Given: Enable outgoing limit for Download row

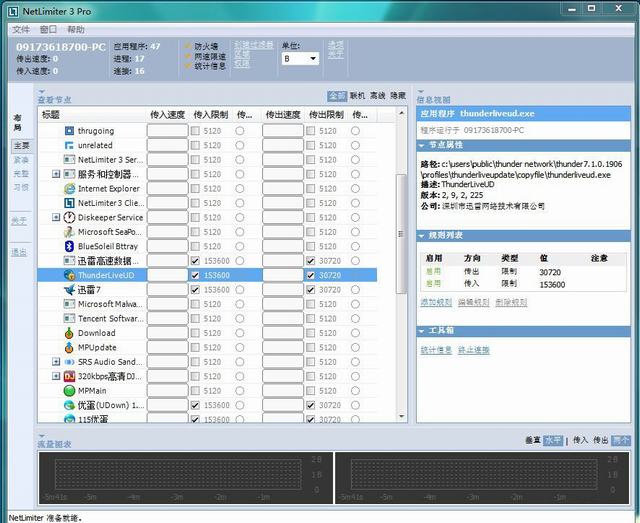Looking at the screenshot, I should coord(311,333).
